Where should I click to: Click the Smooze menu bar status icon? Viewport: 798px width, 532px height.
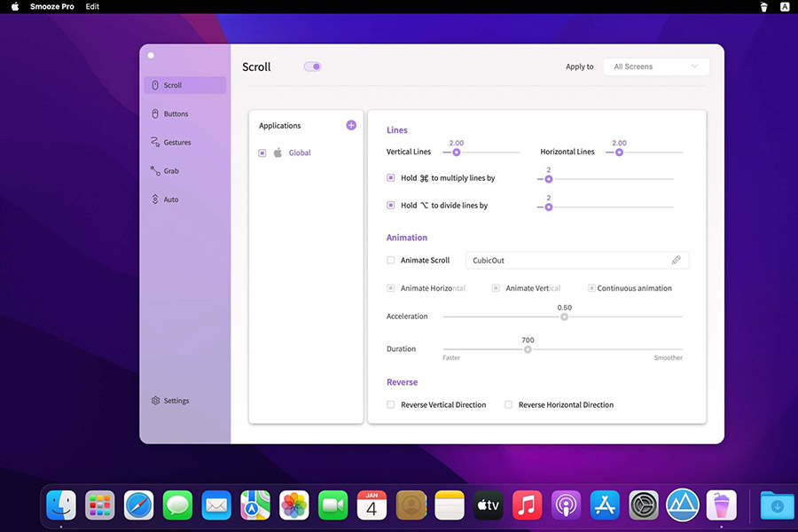click(x=763, y=6)
